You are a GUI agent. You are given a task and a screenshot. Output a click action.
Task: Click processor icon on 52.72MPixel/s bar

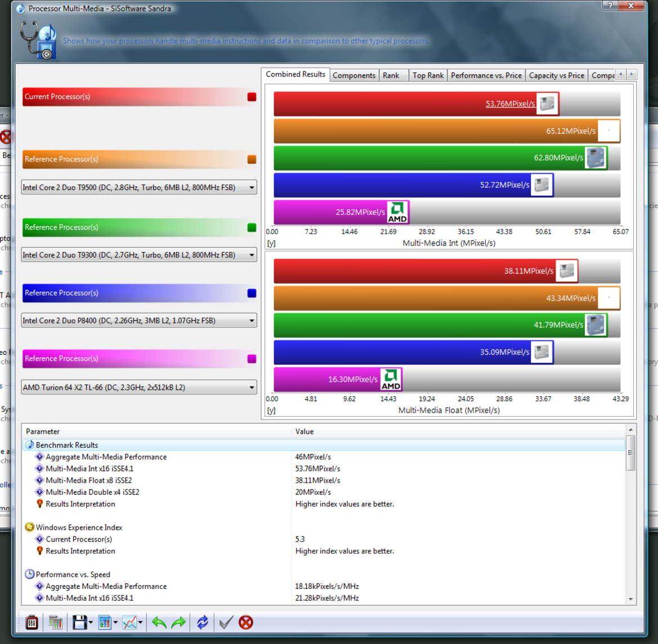pos(541,185)
